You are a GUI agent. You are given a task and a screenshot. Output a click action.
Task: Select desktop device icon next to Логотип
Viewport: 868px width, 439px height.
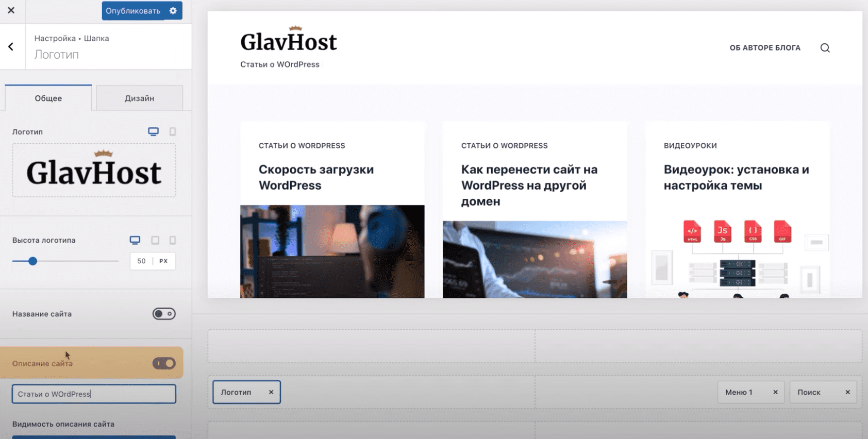point(153,131)
